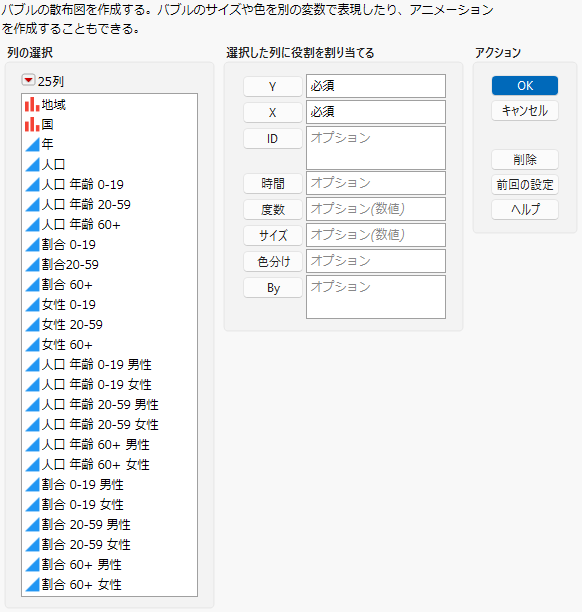582x612 pixels.
Task: Assign selection to the X role
Action: point(273,112)
